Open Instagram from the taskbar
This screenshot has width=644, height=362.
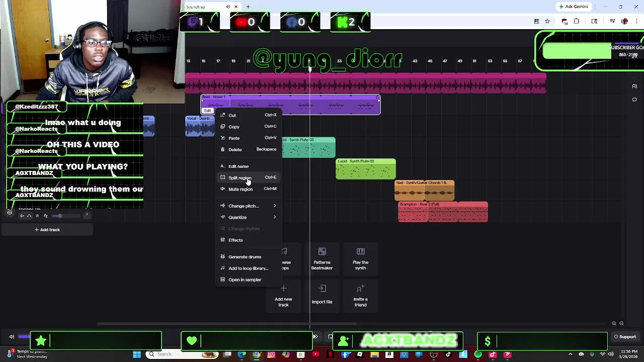[x=271, y=354]
